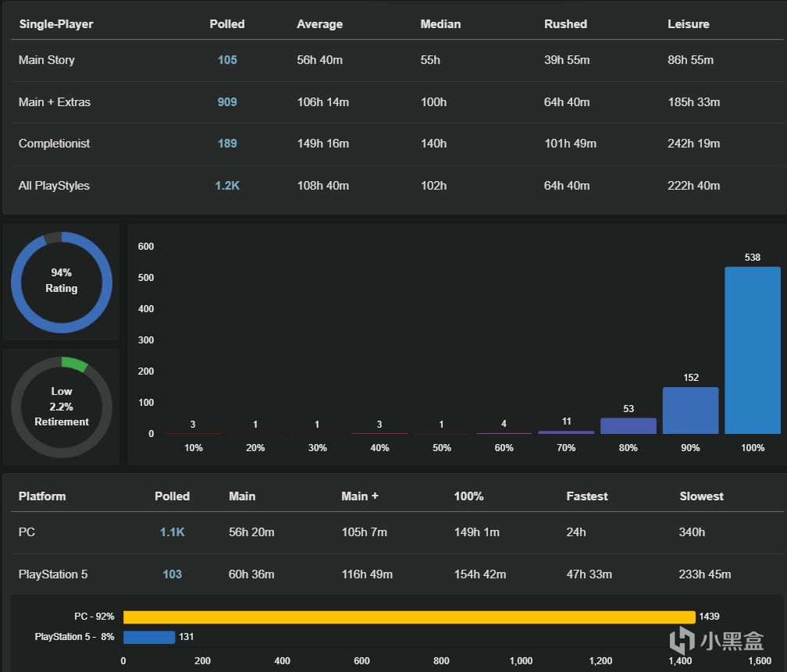787x672 pixels.
Task: Click the 94% Rating circle chart
Action: [x=61, y=282]
